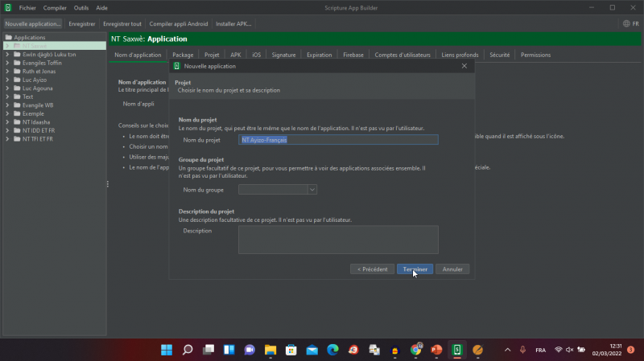Click the globe FR language icon
The width and height of the screenshot is (644, 361).
[625, 23]
